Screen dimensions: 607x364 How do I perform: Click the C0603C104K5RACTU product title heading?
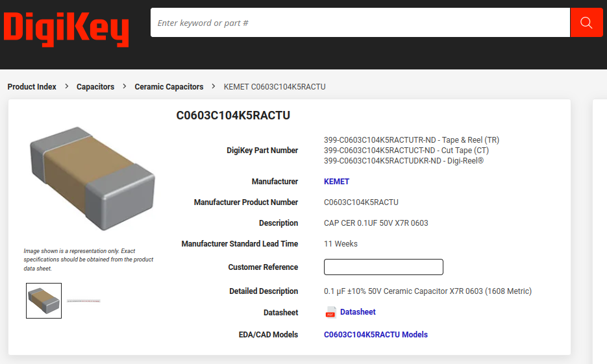coord(233,115)
